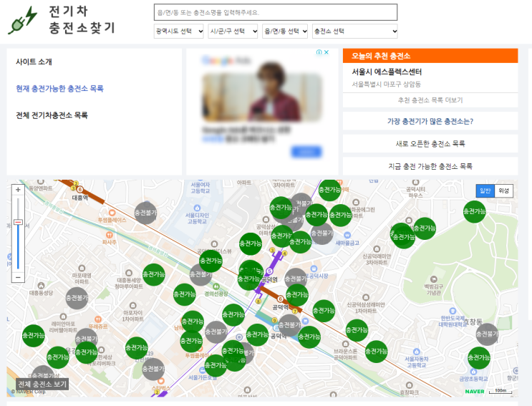Click the 투썸플레이스 cafe icon near 대흥역
The height and width of the screenshot is (406, 532).
(112, 213)
